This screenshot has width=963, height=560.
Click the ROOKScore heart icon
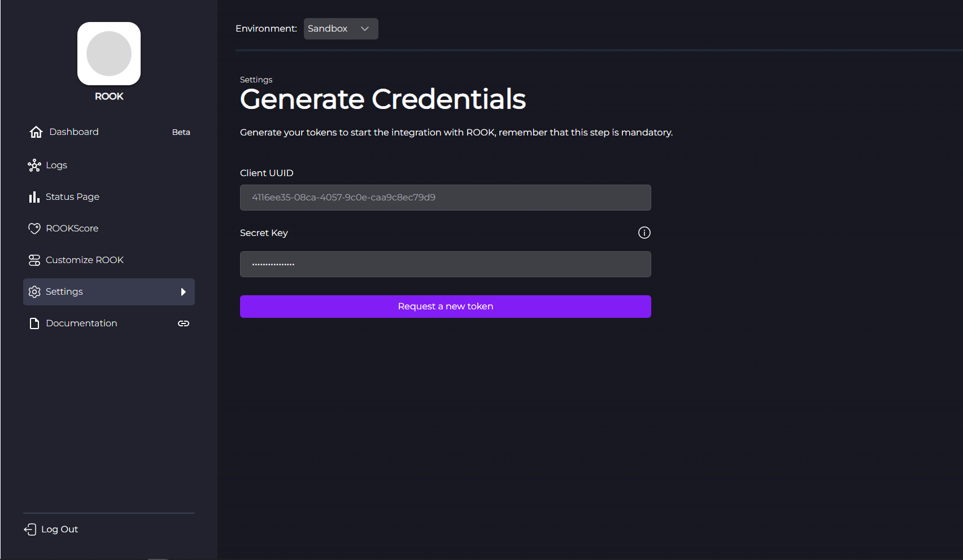click(34, 229)
